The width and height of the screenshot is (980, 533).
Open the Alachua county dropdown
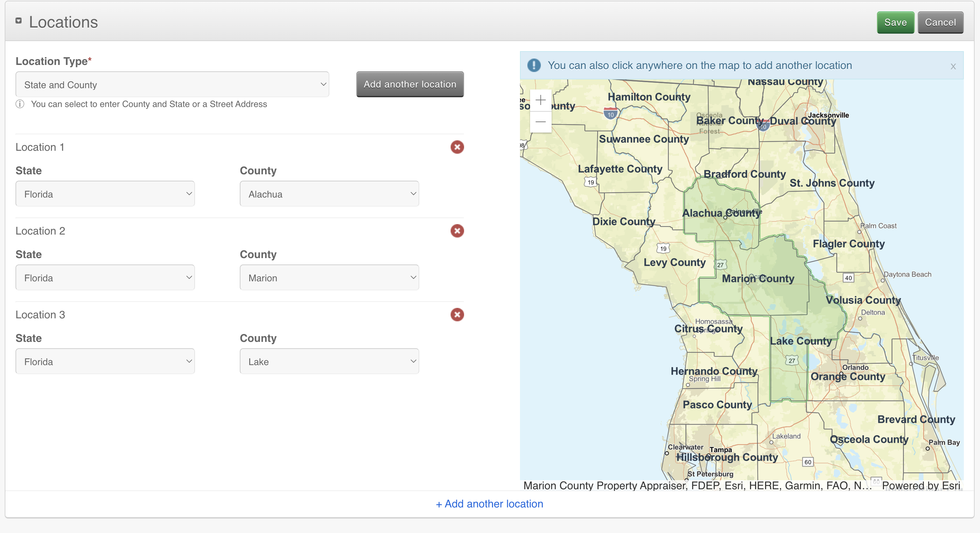(x=329, y=194)
